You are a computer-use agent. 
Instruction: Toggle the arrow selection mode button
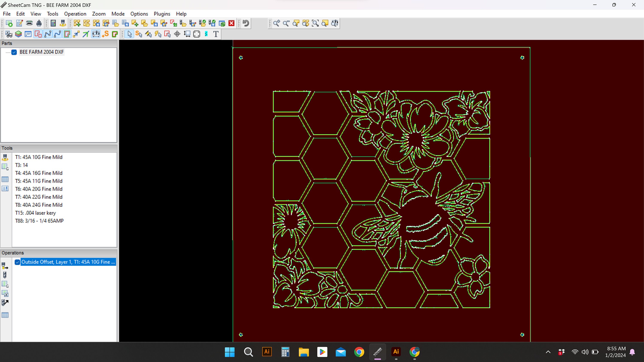point(130,34)
